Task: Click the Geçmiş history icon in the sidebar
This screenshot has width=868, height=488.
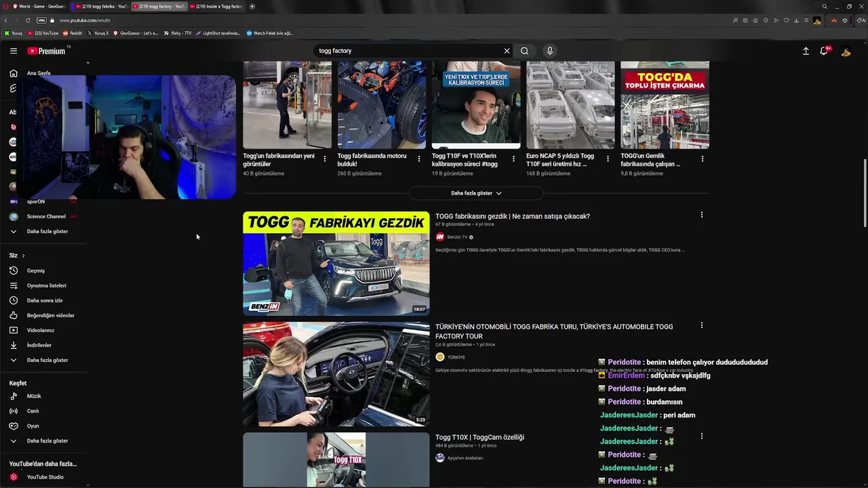Action: [13, 270]
